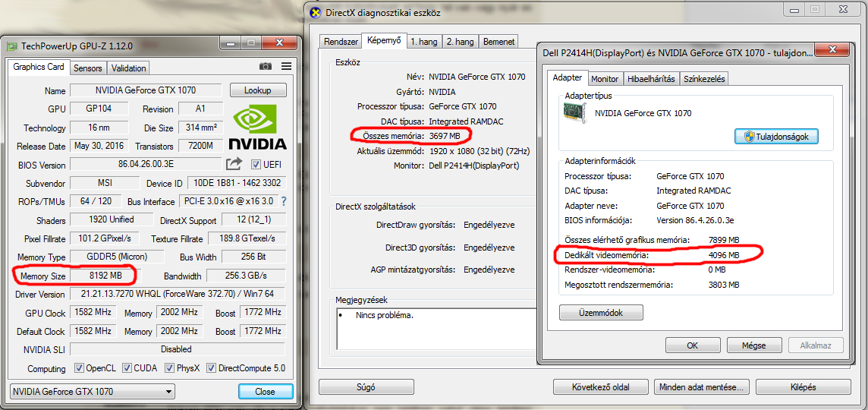Minimize the GPU-Z window
This screenshot has width=868, height=410.
[x=232, y=43]
